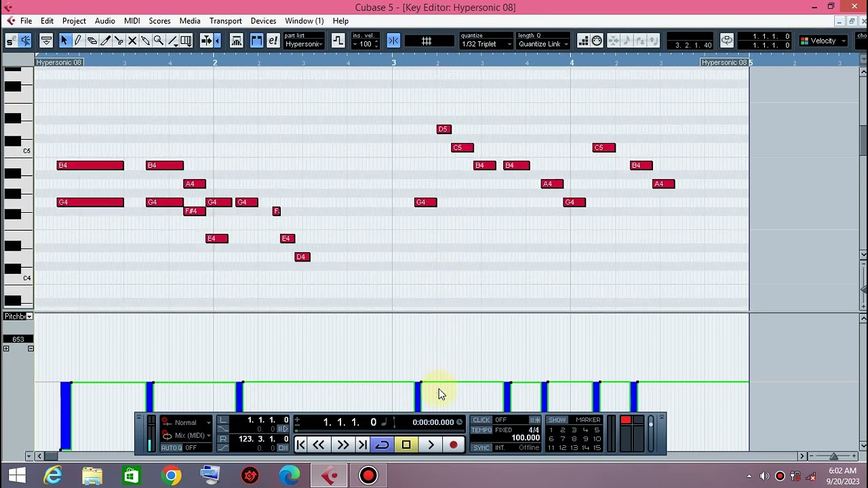868x488 pixels.
Task: Toggle the Cycle loop button
Action: 382,445
